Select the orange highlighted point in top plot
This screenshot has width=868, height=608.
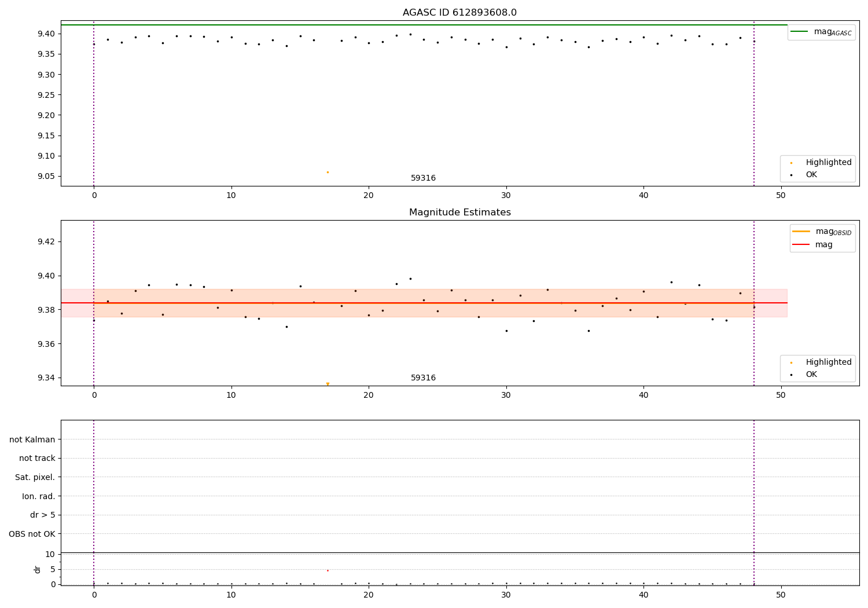pos(328,172)
